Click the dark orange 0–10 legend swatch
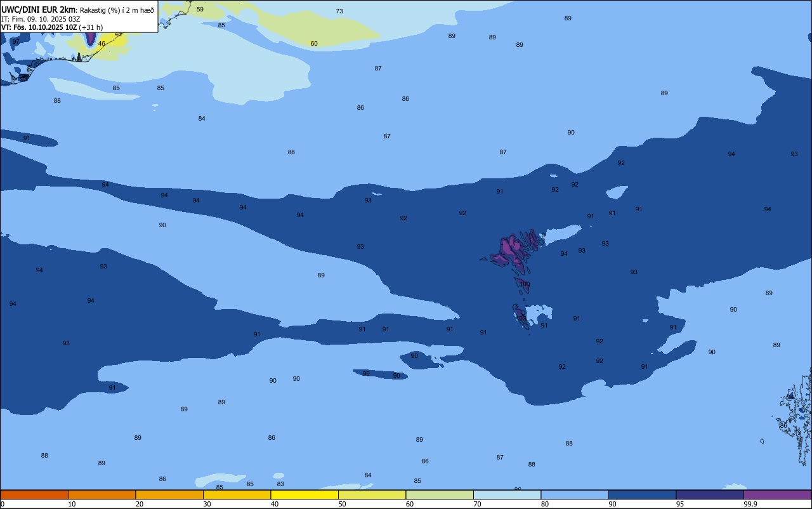The width and height of the screenshot is (812, 509). pyautogui.click(x=34, y=494)
